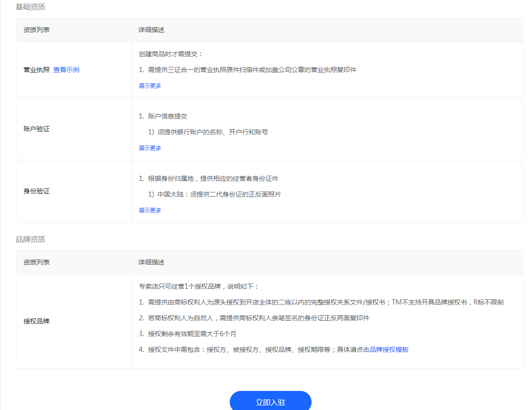Select the 身份验证 row label
The image size is (532, 410).
[36, 191]
